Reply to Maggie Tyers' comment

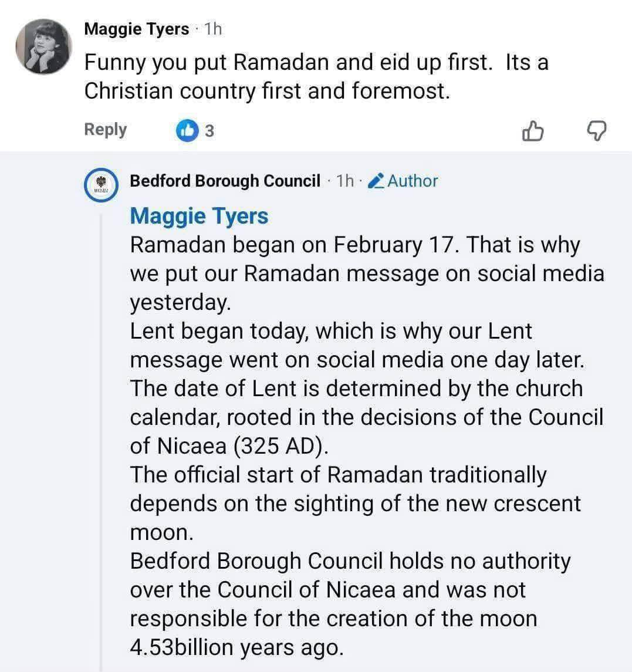(106, 130)
